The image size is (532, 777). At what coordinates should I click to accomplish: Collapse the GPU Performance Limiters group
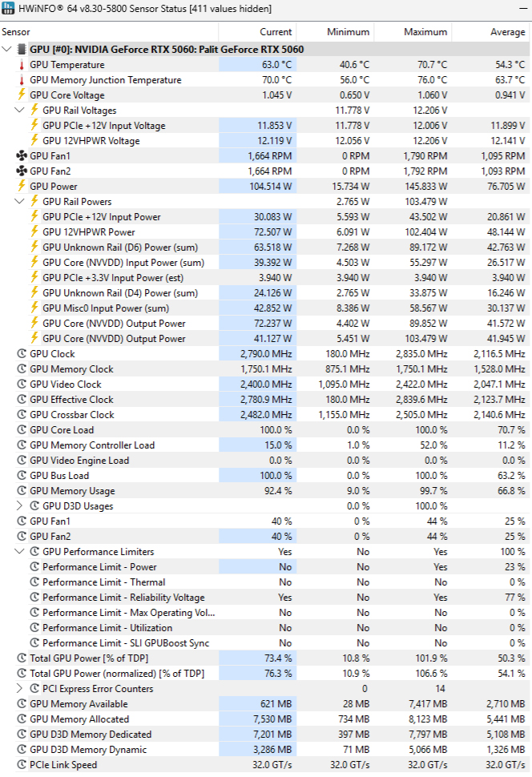coord(20,552)
